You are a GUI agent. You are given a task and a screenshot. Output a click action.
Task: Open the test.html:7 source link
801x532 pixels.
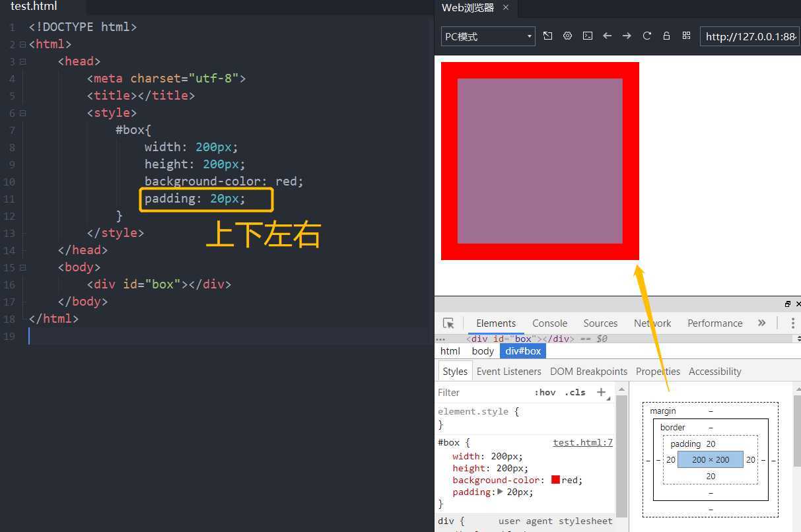[x=582, y=442]
